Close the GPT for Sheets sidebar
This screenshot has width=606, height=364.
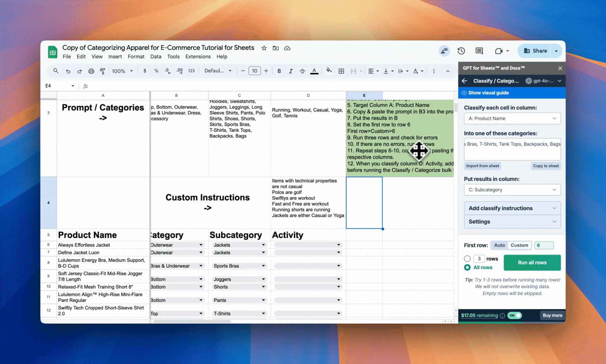click(560, 68)
